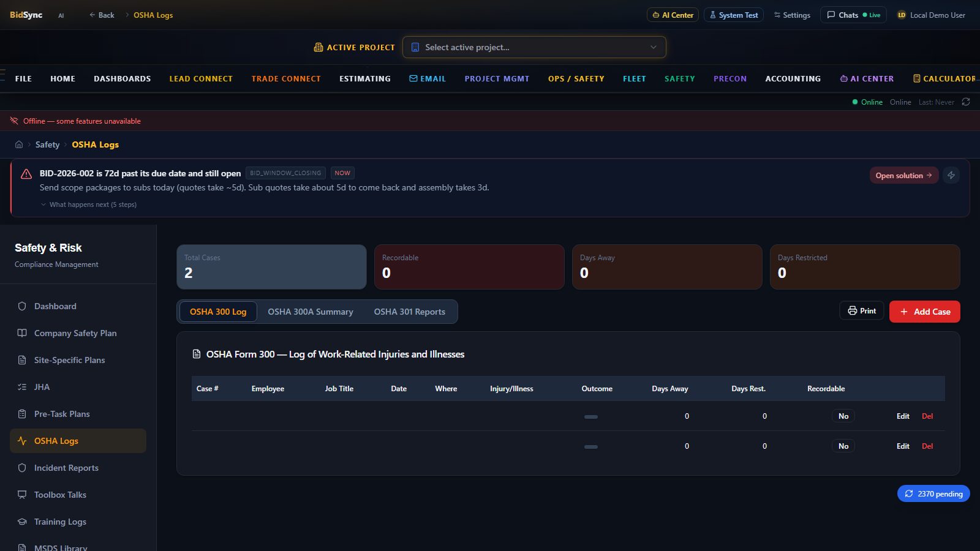
Task: Click the red warning triangle alert icon
Action: (26, 174)
